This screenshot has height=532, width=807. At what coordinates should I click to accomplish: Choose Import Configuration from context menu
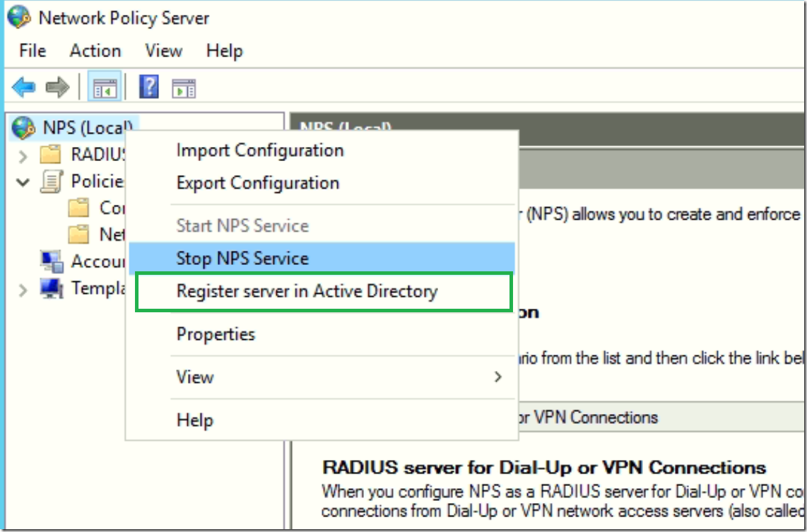click(322, 150)
